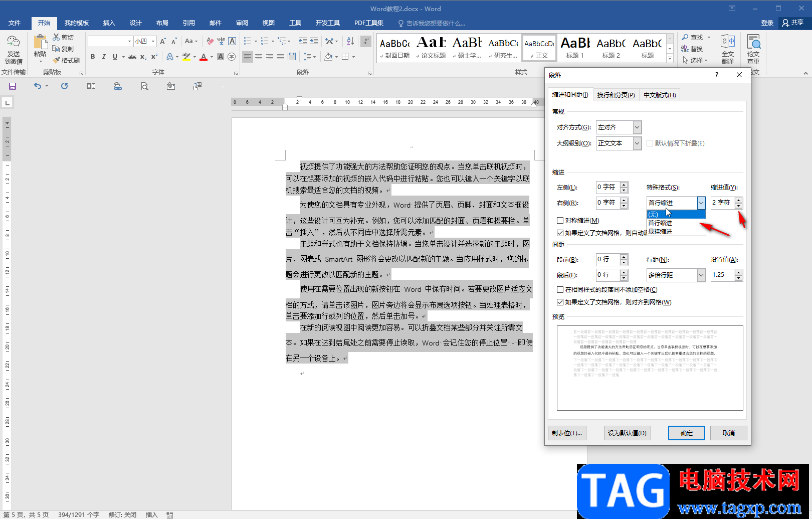This screenshot has height=519, width=812.
Task: Click the Sort icon
Action: pyautogui.click(x=350, y=41)
